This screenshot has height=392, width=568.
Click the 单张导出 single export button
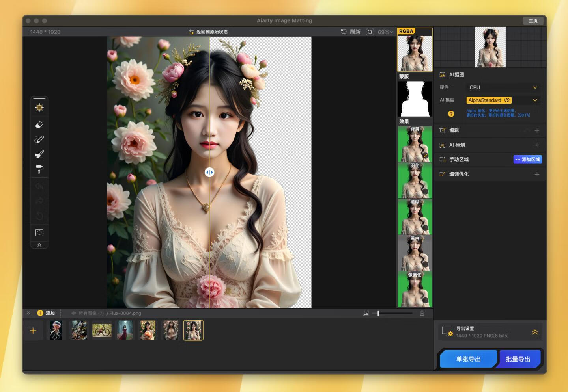tap(468, 359)
